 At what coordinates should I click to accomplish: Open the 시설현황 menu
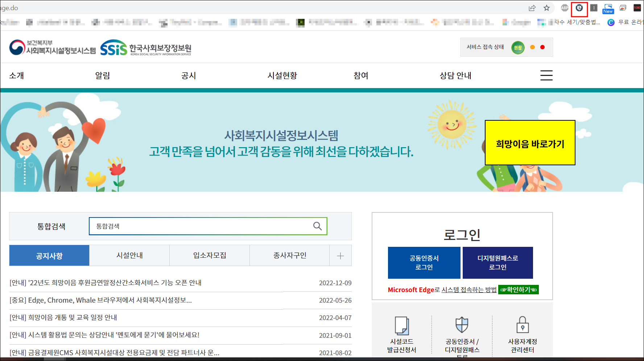pos(282,75)
